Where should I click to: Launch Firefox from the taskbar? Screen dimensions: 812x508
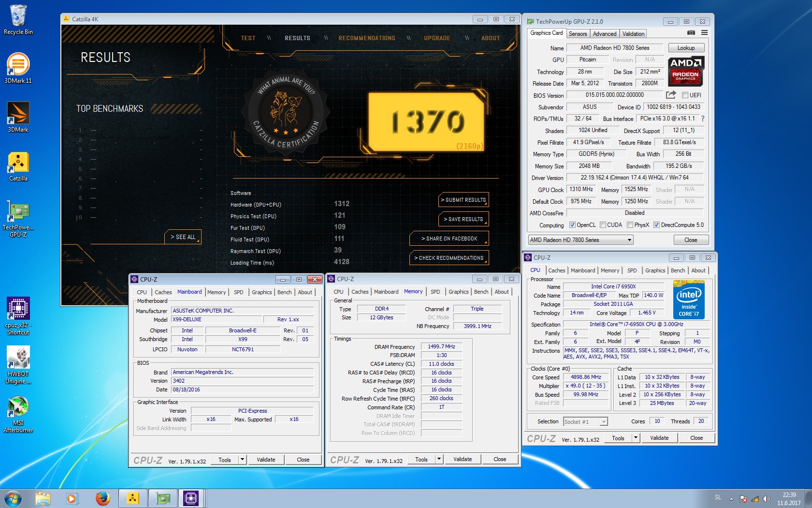tap(102, 498)
